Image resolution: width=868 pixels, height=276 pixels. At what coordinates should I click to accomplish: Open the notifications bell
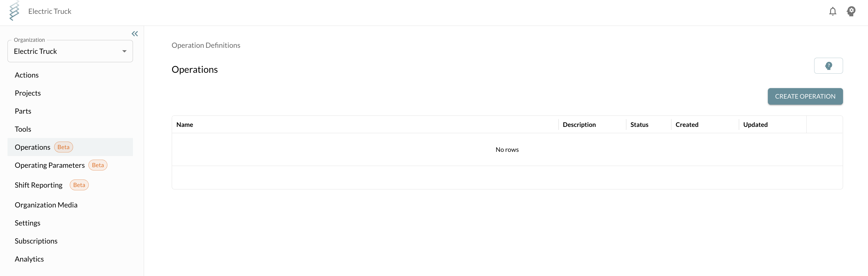click(x=832, y=11)
